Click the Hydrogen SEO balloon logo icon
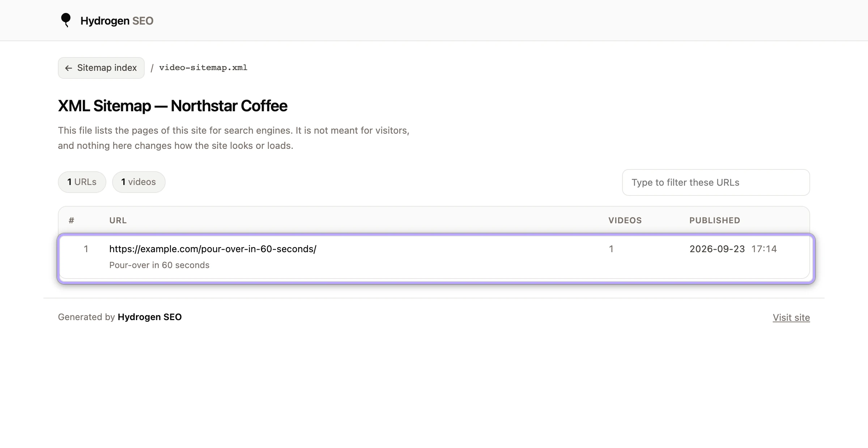Screen dimensions: 868x448 click(x=66, y=20)
